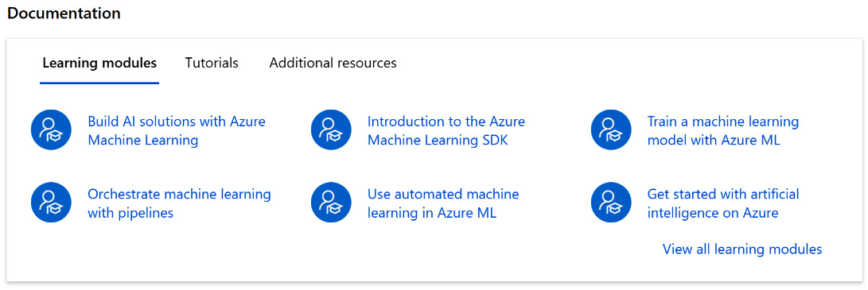
Task: Open Get started with artificial intelligence on Azure
Action: click(723, 203)
